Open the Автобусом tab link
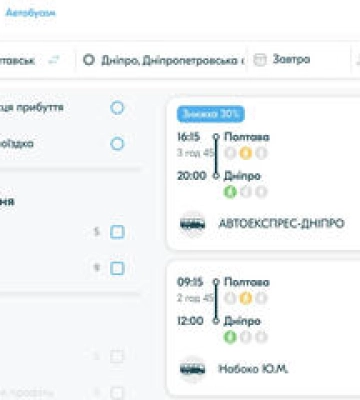This screenshot has height=400, width=360. [x=31, y=13]
